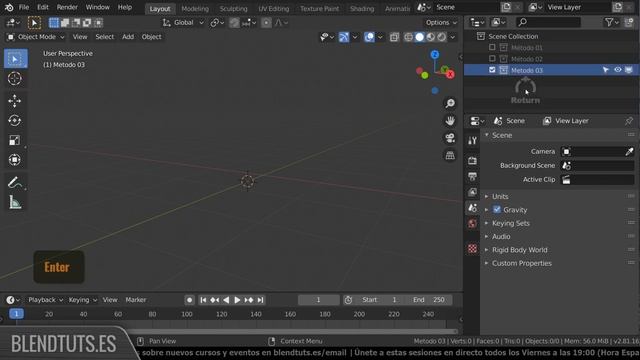Screen dimensions: 640x360
Task: Select the Scale tool
Action: pyautogui.click(x=15, y=140)
